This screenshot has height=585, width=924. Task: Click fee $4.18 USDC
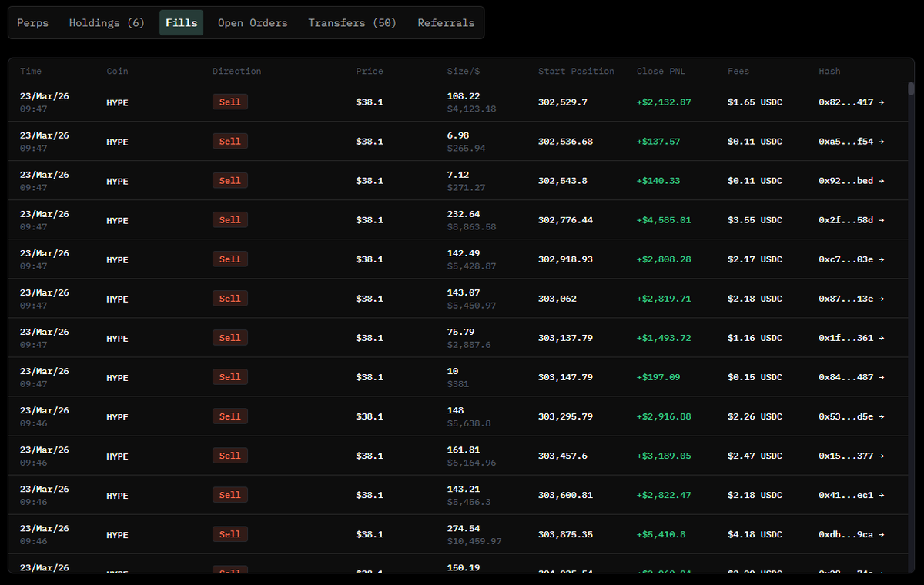755,534
